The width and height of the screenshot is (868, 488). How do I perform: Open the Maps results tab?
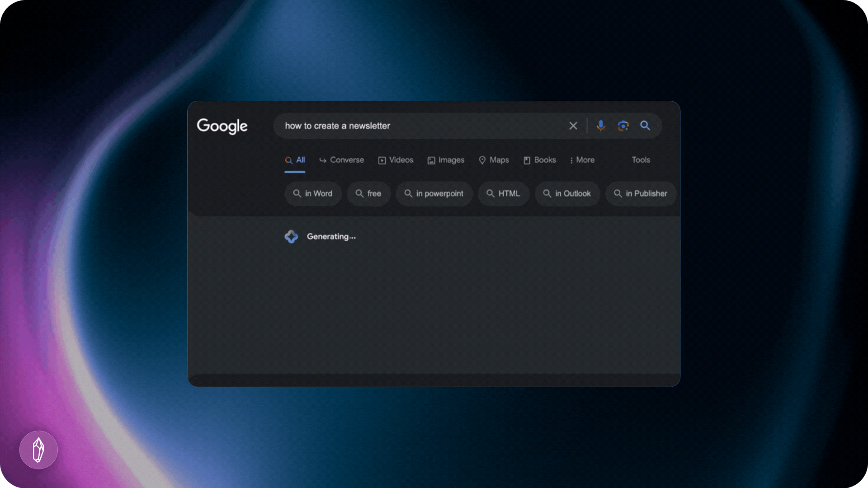pyautogui.click(x=494, y=160)
